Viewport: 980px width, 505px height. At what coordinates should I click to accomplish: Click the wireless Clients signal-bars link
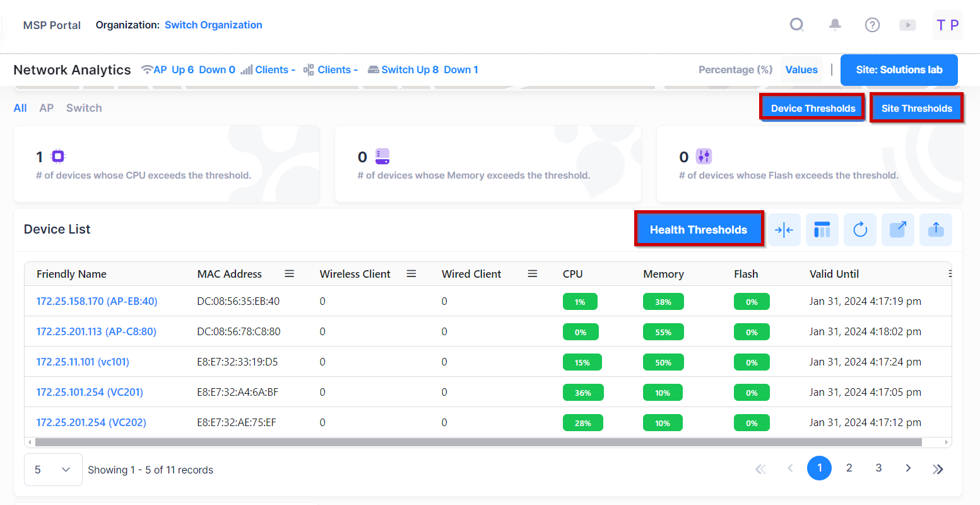tap(268, 69)
